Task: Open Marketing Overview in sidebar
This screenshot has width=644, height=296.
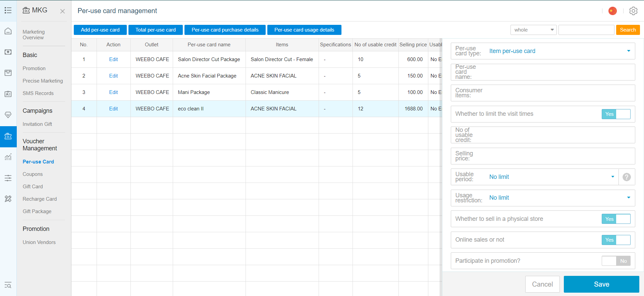Action: click(x=34, y=35)
